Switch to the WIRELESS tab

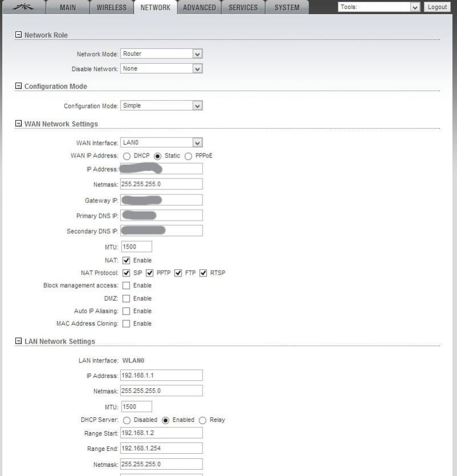coord(111,7)
